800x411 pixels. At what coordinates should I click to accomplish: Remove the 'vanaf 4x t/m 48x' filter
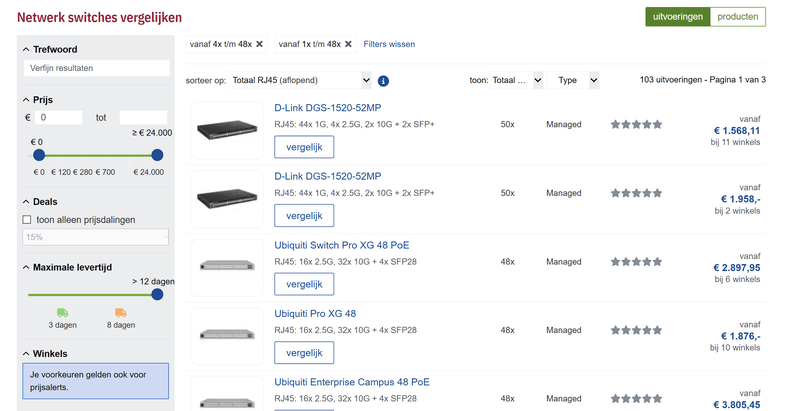click(260, 44)
